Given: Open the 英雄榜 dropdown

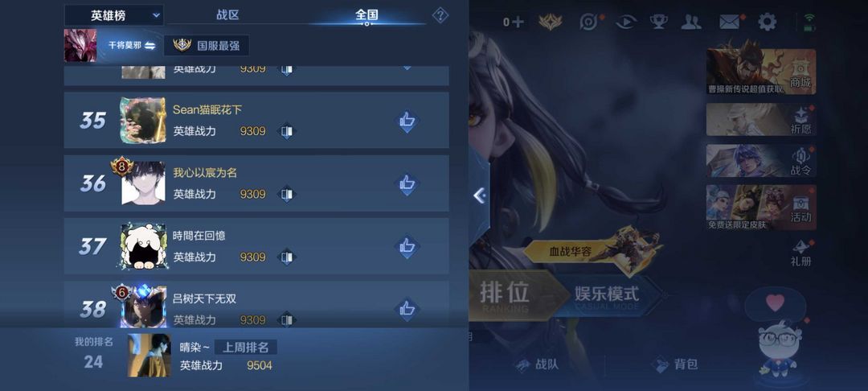Looking at the screenshot, I should point(114,15).
